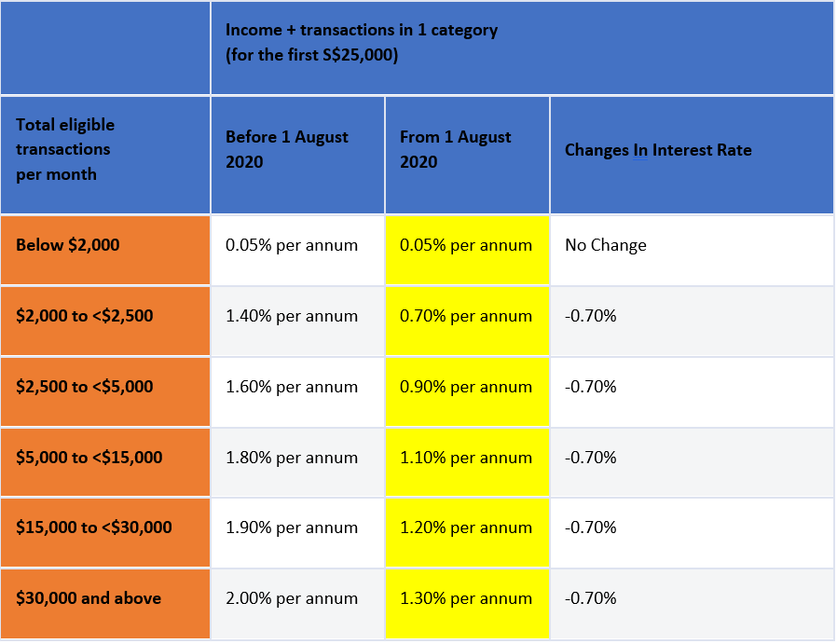837x644 pixels.
Task: Select the '1.80% per annum' cell
Action: click(x=292, y=458)
